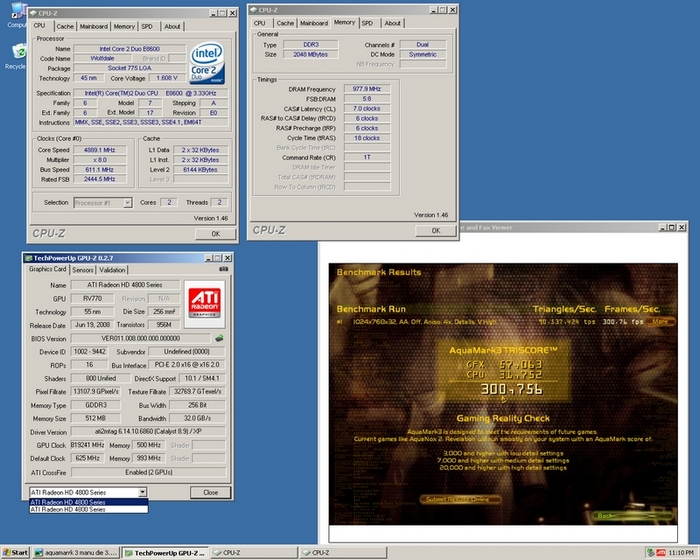Switch to GPU-Z Validation tab
Screen dimensions: 700x560
[112, 270]
